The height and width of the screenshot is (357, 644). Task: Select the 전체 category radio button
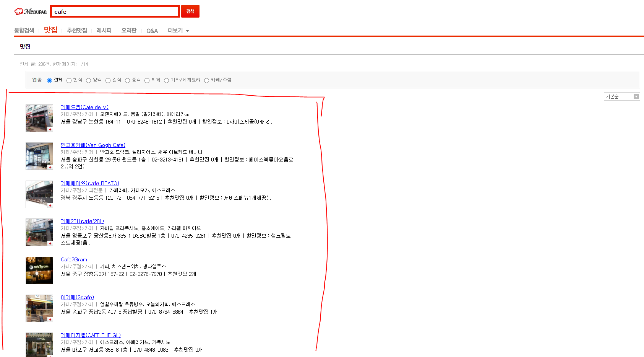tap(49, 80)
